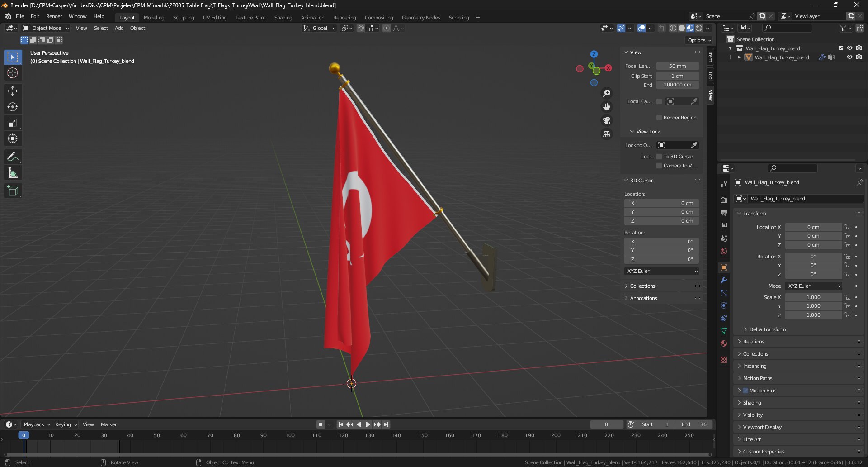Open the Modifier properties wrench icon
This screenshot has width=868, height=467.
coord(724,280)
